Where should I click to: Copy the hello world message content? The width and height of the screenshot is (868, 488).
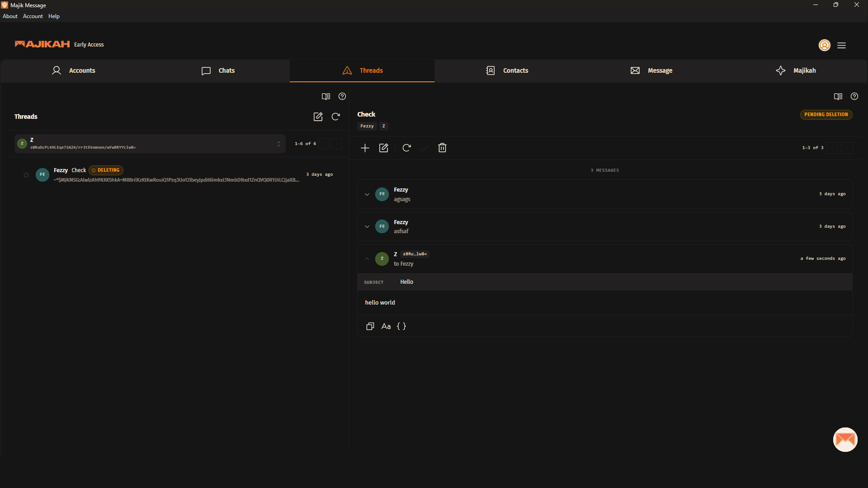(370, 326)
